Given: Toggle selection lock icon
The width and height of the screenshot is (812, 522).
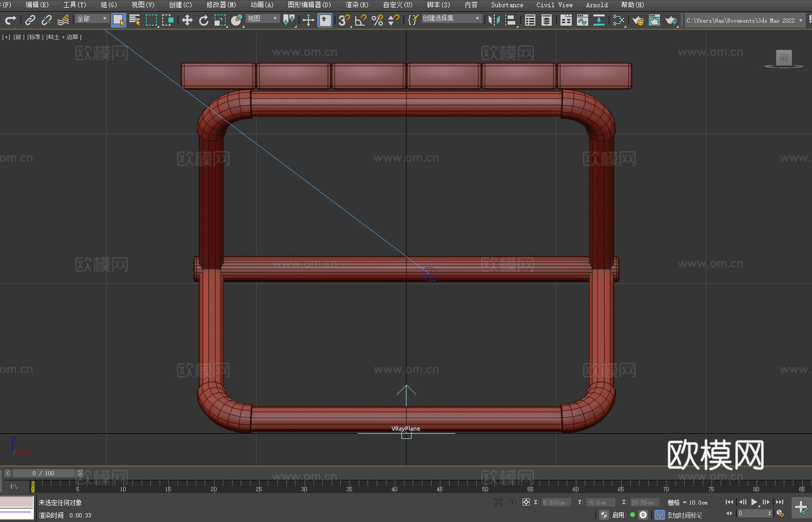Looking at the screenshot, I should click(x=512, y=502).
